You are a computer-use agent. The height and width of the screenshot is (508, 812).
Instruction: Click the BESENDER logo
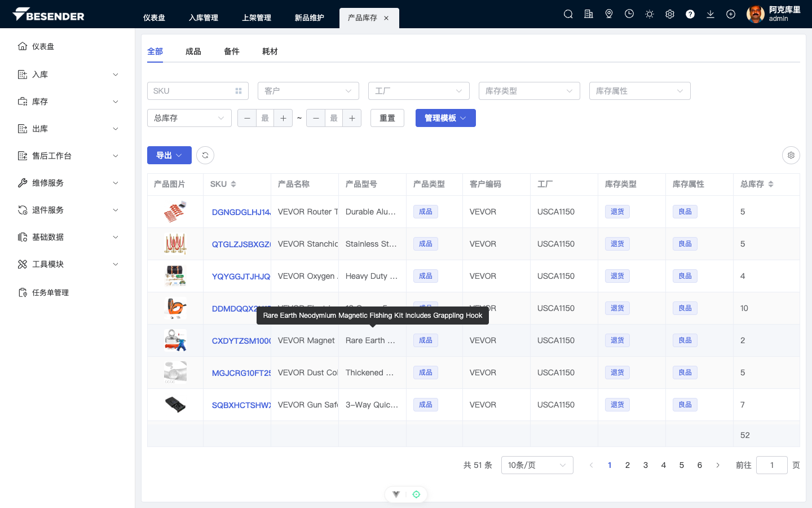pos(48,14)
